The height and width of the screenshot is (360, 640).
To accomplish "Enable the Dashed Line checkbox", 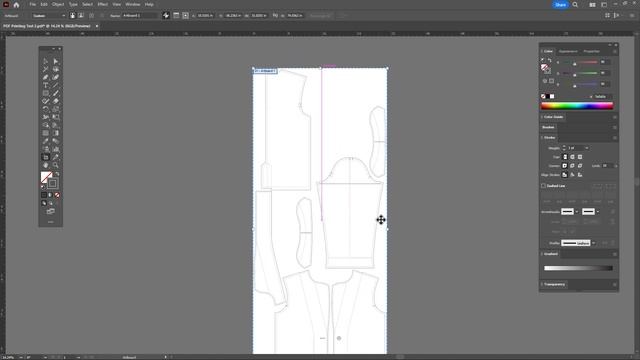I will (543, 186).
